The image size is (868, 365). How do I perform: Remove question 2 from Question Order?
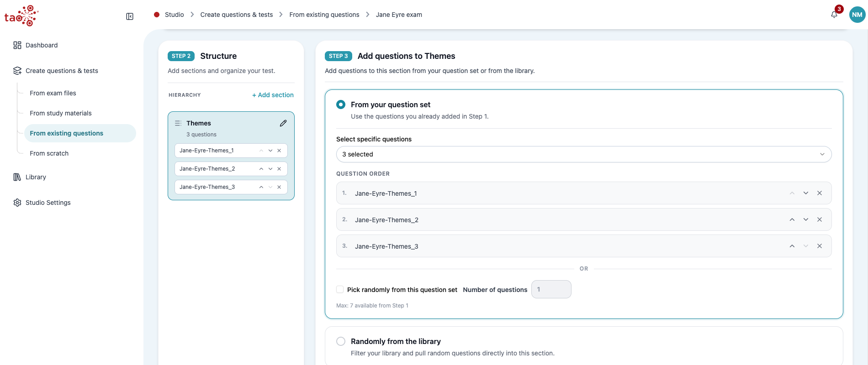820,219
